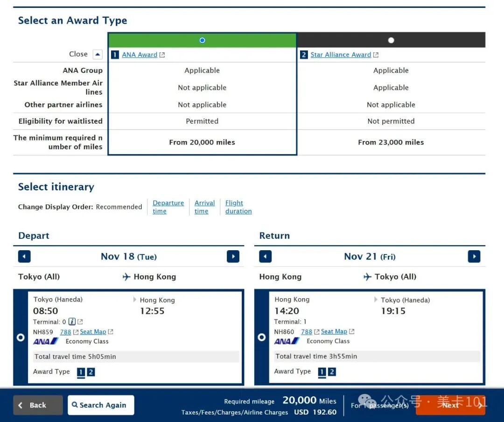Screen dimensions: 504x422
Task: Sort itineraries by Flight duration
Action: tap(238, 207)
